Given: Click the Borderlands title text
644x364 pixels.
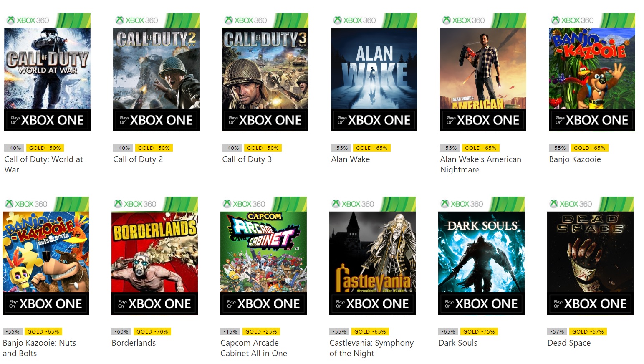Looking at the screenshot, I should tap(134, 343).
